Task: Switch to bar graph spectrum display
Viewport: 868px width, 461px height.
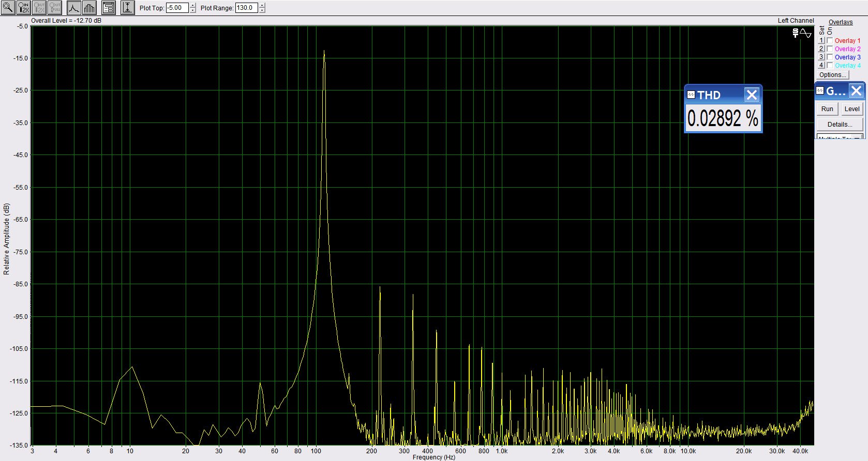Action: coord(89,7)
